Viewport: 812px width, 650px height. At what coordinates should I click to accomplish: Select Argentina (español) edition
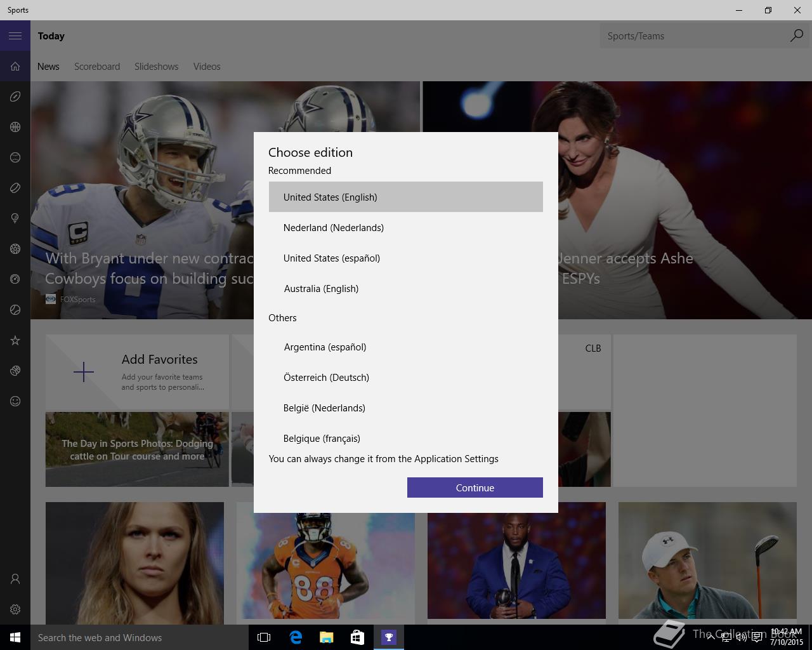pos(406,347)
